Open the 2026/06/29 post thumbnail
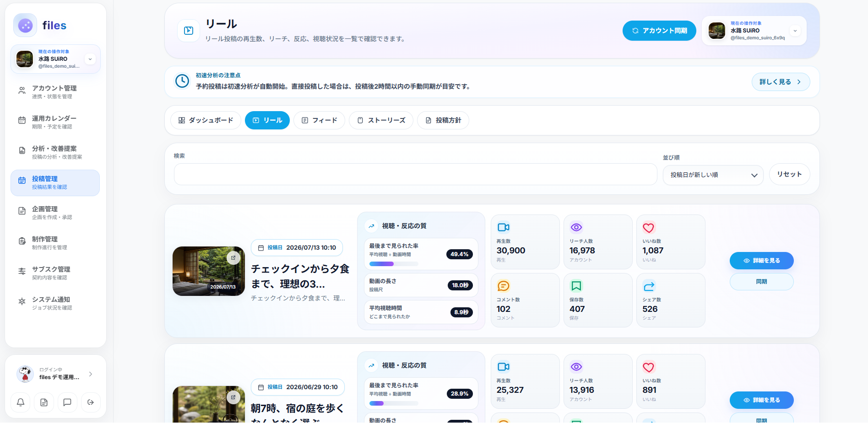868x423 pixels. click(x=209, y=404)
